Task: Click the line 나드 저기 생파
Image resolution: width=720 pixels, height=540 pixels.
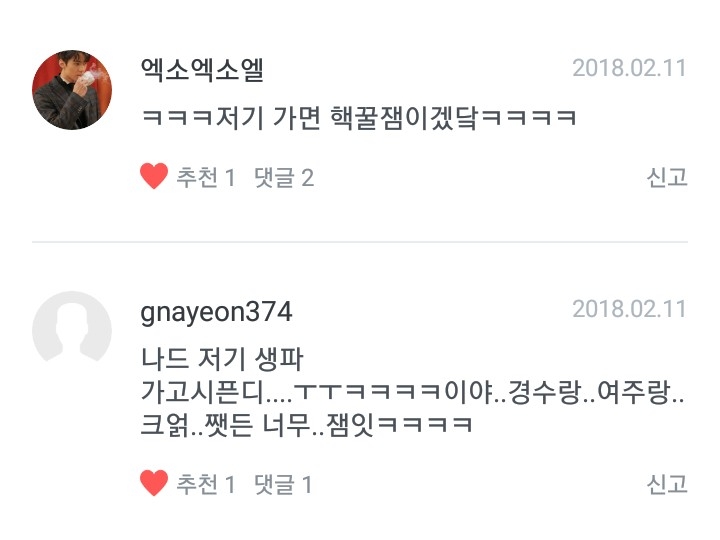Action: (222, 359)
